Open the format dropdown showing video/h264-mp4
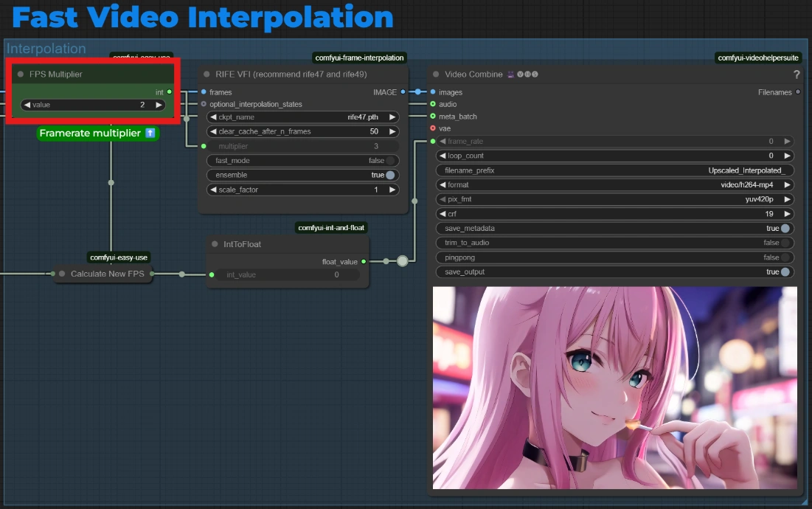812x509 pixels. tap(615, 185)
